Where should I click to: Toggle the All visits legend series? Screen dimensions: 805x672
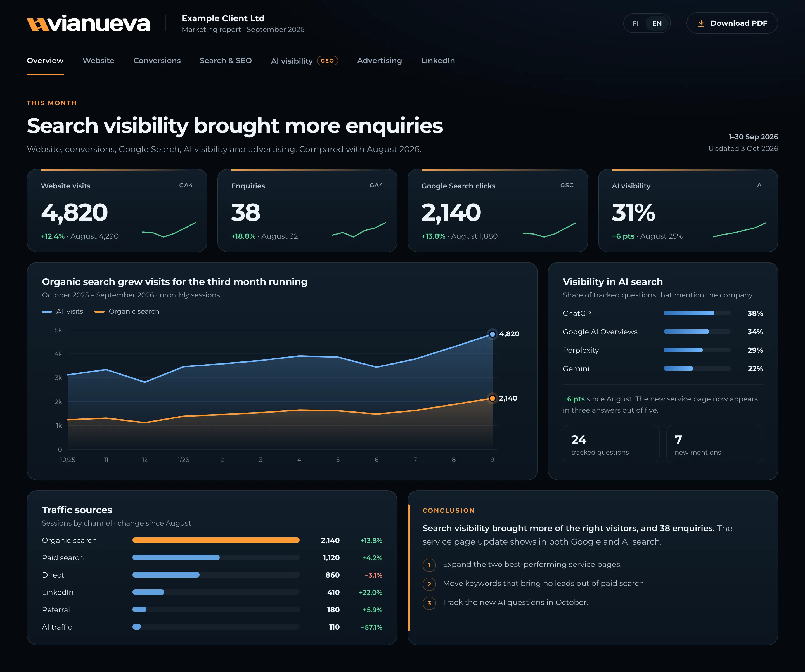click(63, 311)
